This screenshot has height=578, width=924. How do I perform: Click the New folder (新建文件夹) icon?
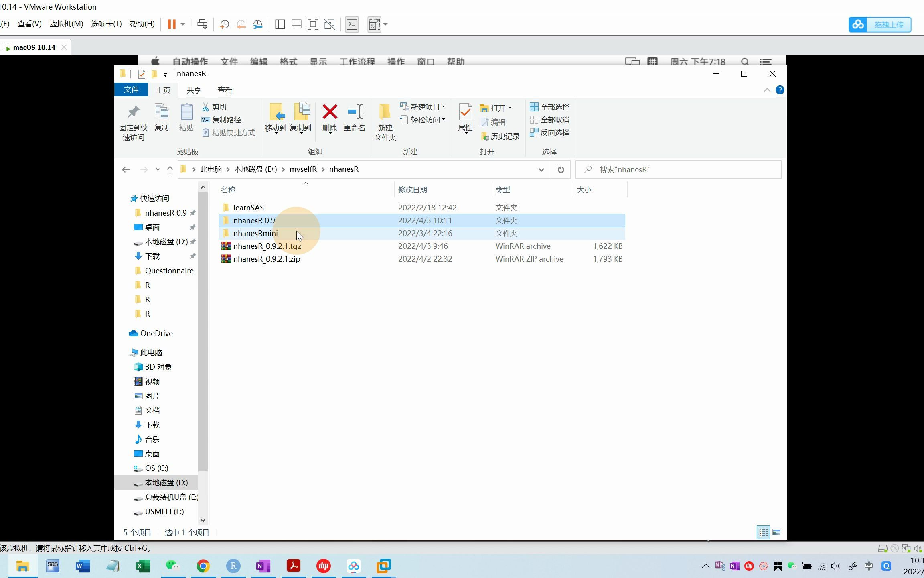385,112
